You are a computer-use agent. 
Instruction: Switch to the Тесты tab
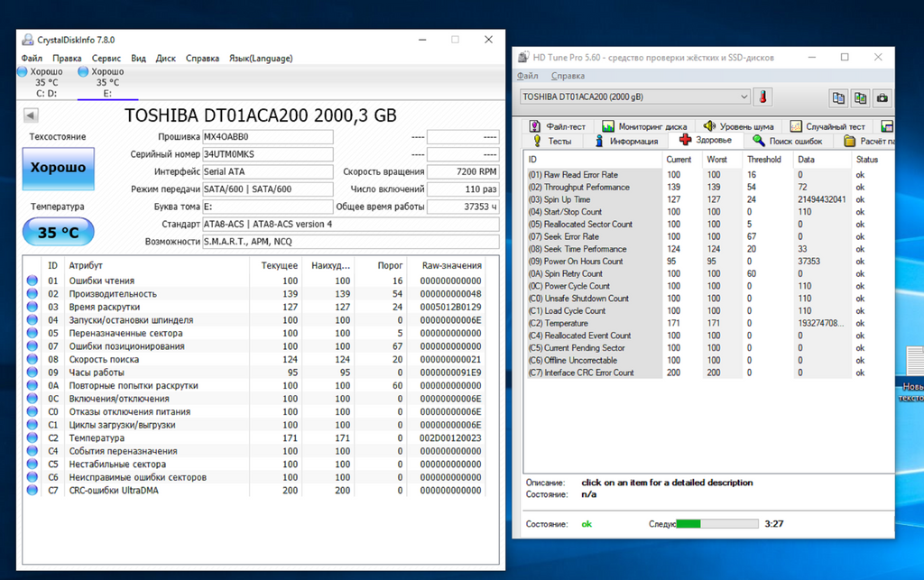pos(552,141)
